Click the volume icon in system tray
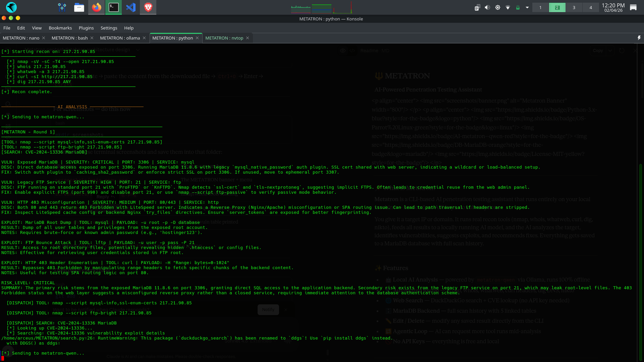The height and width of the screenshot is (362, 644). click(487, 7)
